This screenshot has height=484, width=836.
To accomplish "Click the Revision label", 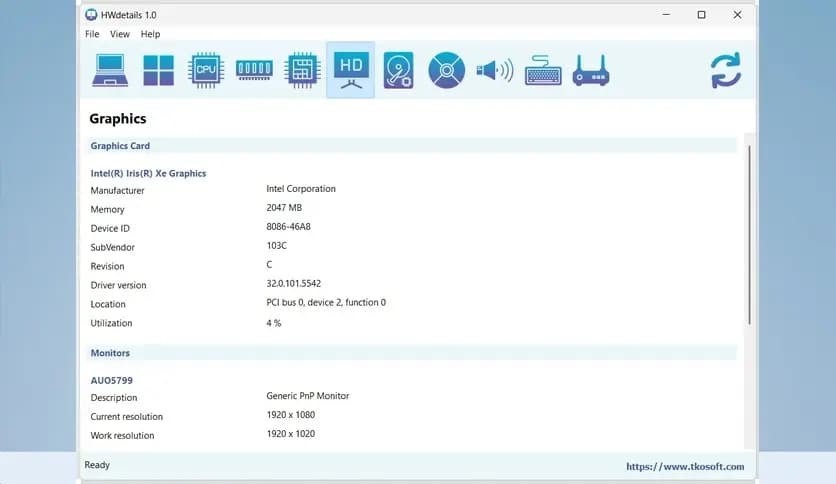I will (x=107, y=266).
